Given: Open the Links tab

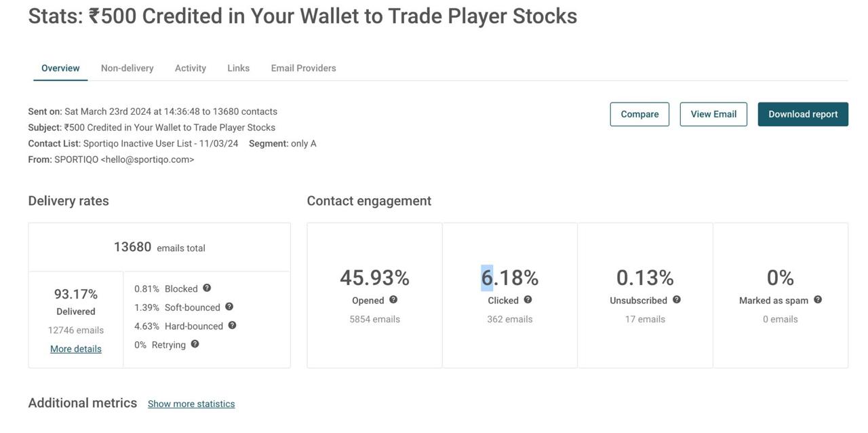Looking at the screenshot, I should [x=238, y=68].
